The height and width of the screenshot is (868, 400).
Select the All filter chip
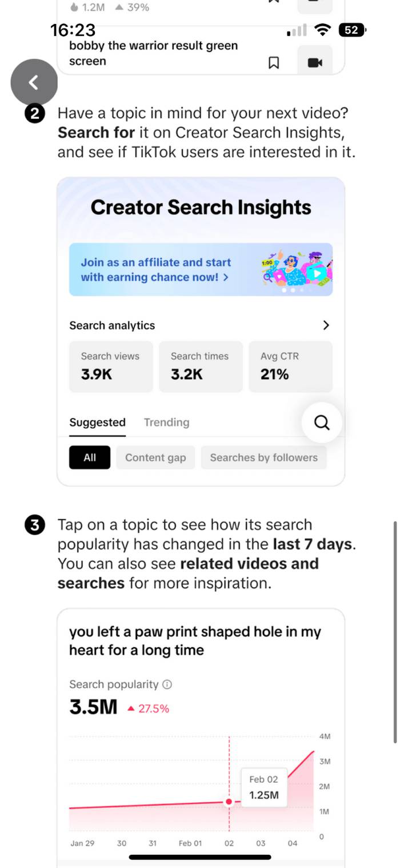point(89,457)
